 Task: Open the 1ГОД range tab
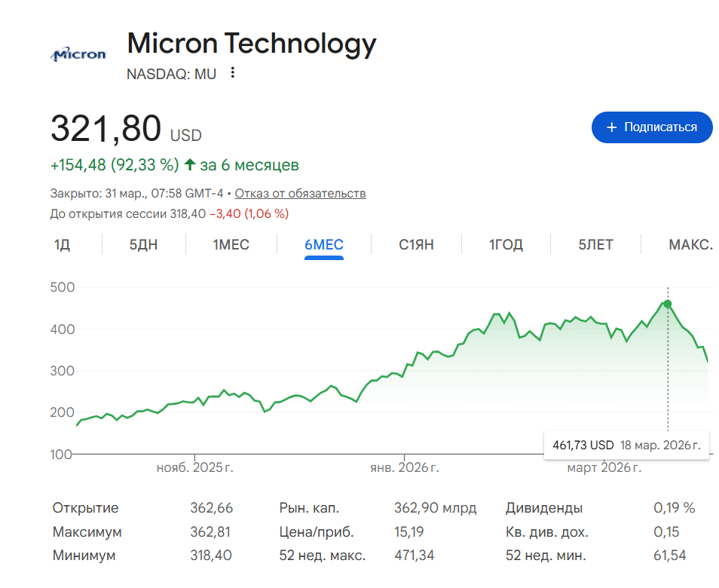[x=506, y=245]
